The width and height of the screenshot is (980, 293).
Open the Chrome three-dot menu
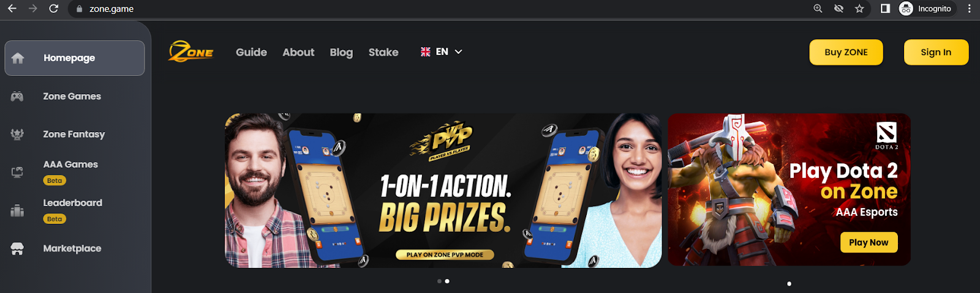pyautogui.click(x=970, y=9)
